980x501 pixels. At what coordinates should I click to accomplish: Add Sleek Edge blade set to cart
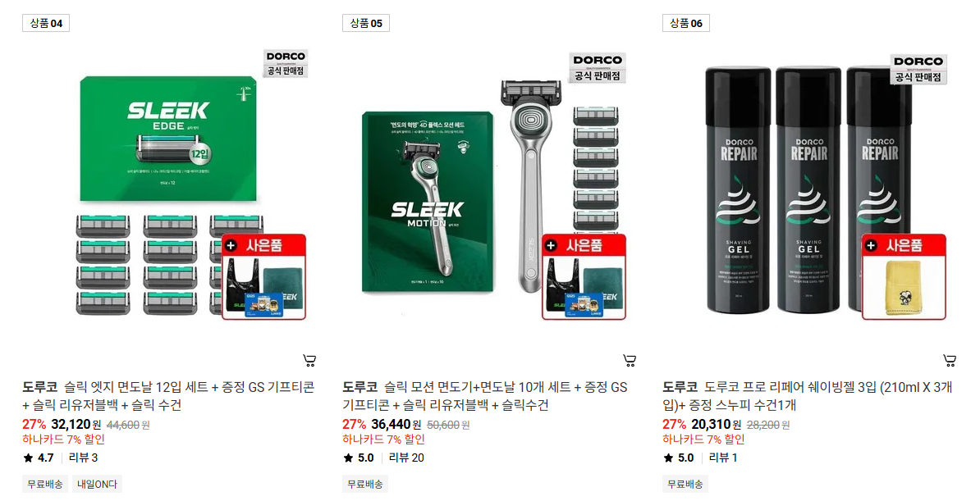coord(309,361)
